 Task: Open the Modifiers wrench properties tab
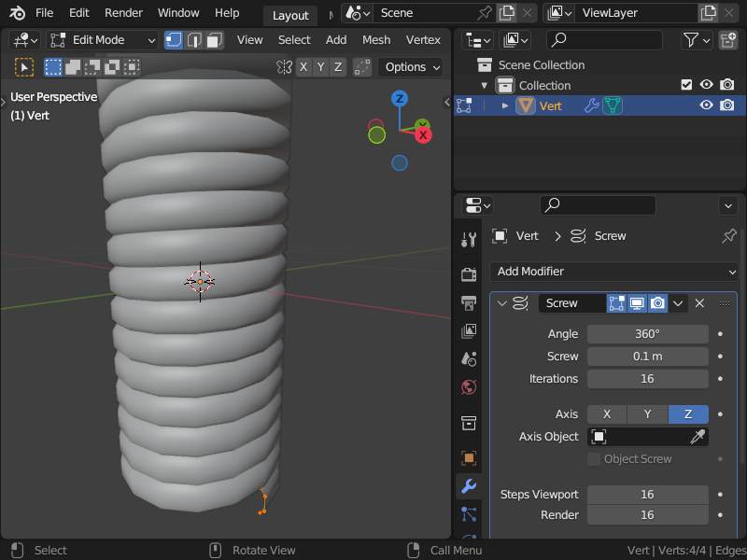click(x=469, y=486)
